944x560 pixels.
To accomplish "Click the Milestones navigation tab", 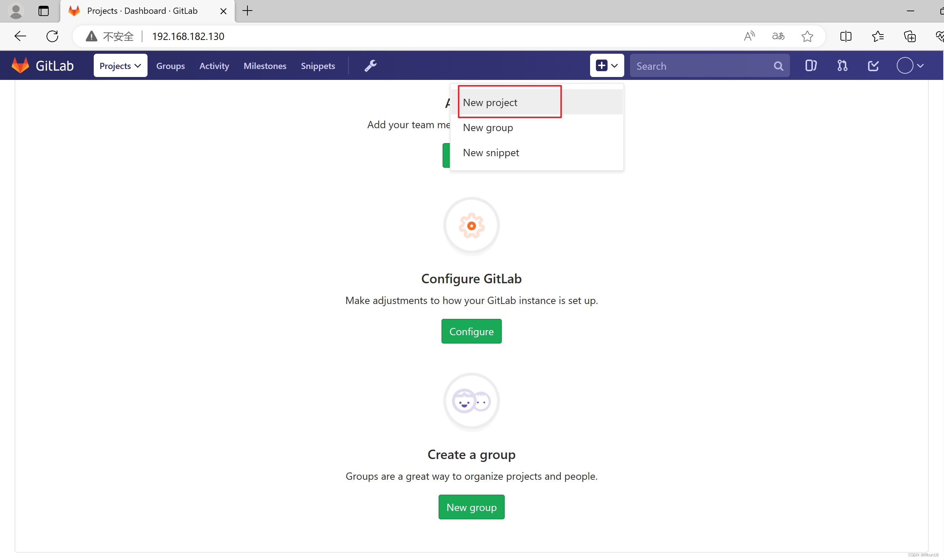I will coord(265,65).
